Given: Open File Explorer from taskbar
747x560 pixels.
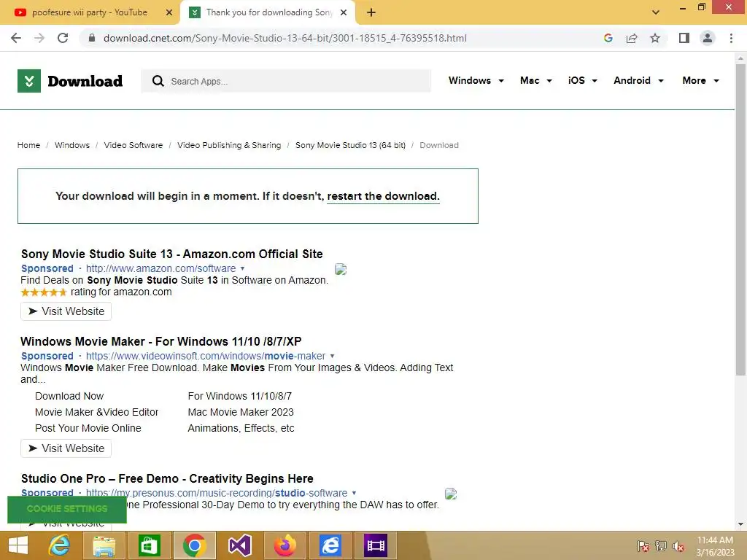Looking at the screenshot, I should pyautogui.click(x=104, y=545).
